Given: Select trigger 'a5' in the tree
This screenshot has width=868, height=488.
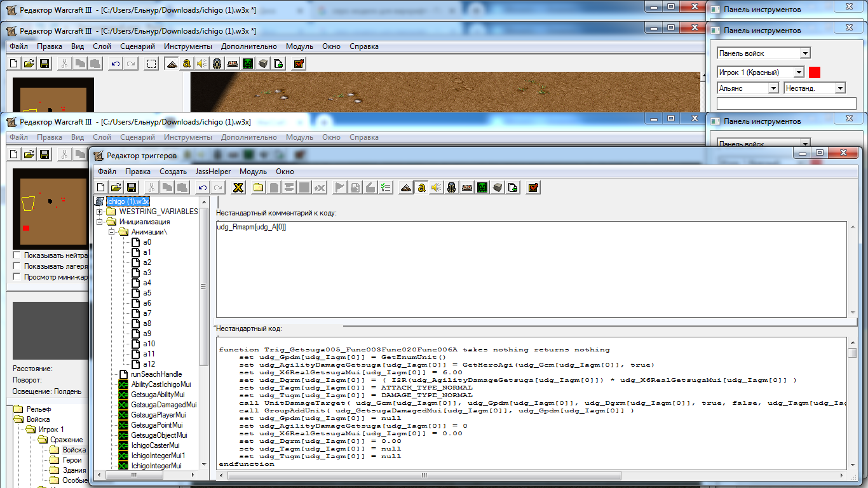Looking at the screenshot, I should 147,293.
